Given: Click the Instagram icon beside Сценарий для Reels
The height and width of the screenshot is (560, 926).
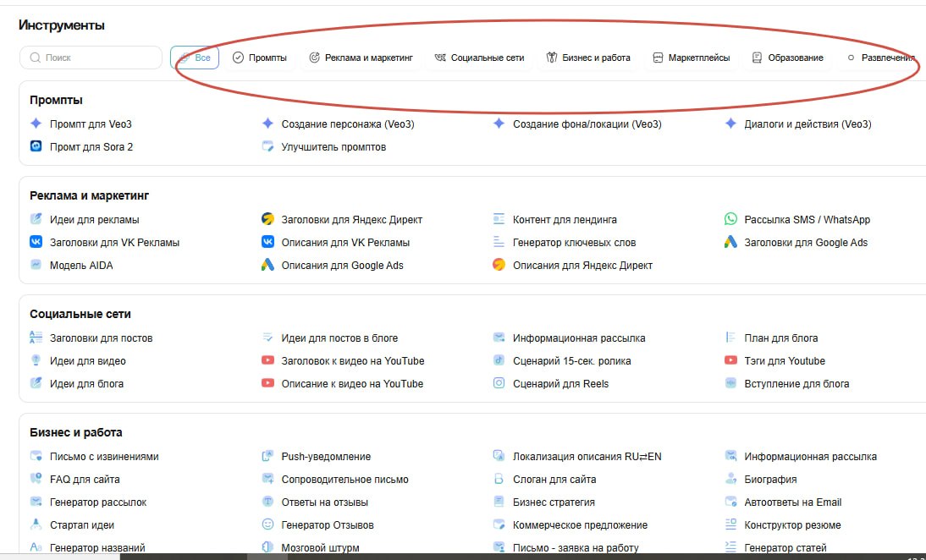Looking at the screenshot, I should click(x=499, y=383).
